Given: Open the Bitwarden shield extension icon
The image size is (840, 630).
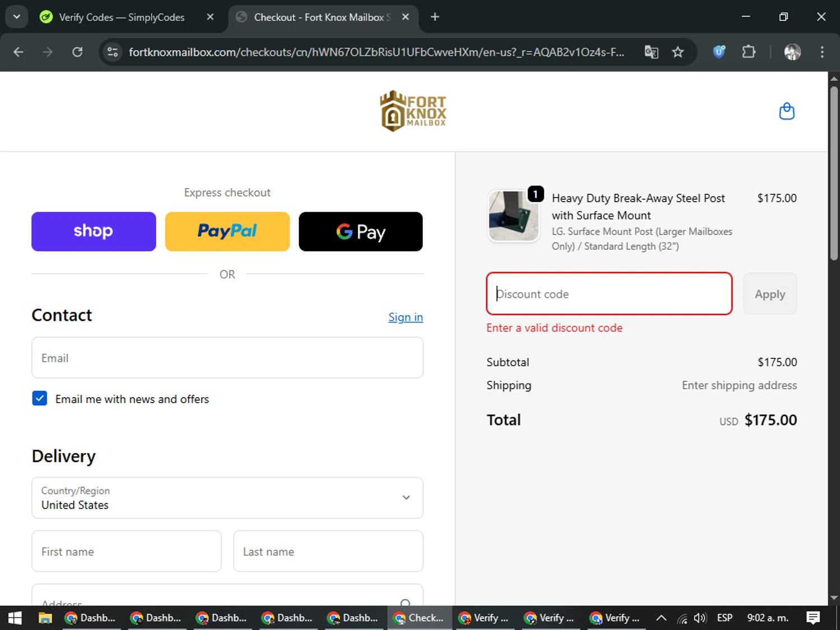Looking at the screenshot, I should pyautogui.click(x=719, y=52).
